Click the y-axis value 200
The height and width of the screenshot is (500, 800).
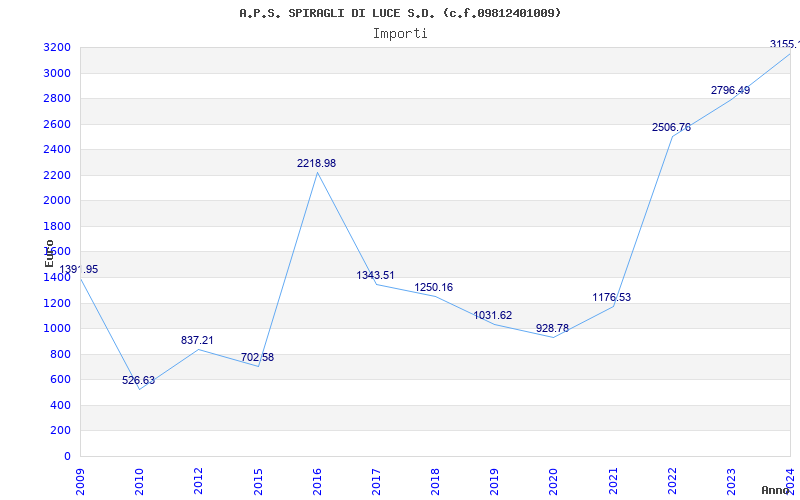pos(60,431)
